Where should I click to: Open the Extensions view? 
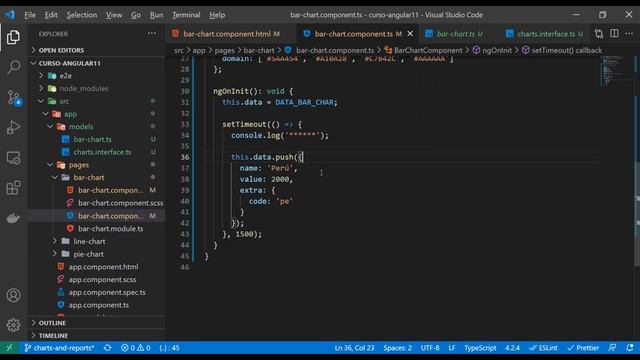[13, 188]
